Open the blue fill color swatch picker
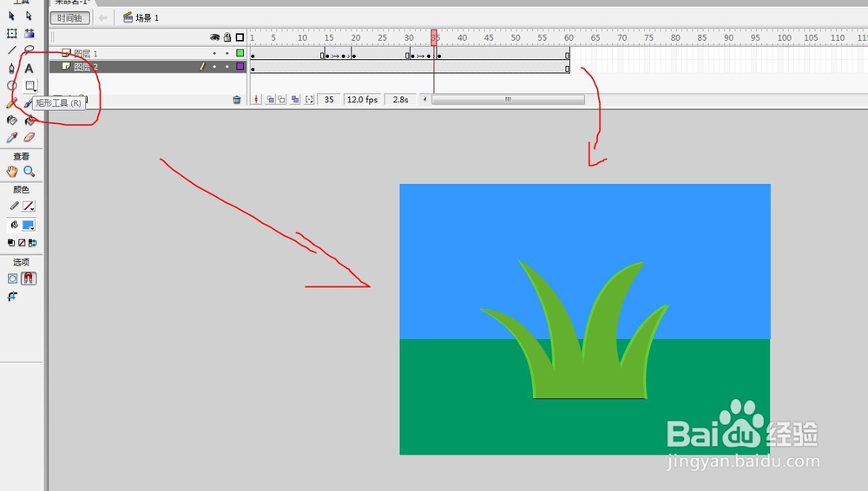 (x=29, y=225)
